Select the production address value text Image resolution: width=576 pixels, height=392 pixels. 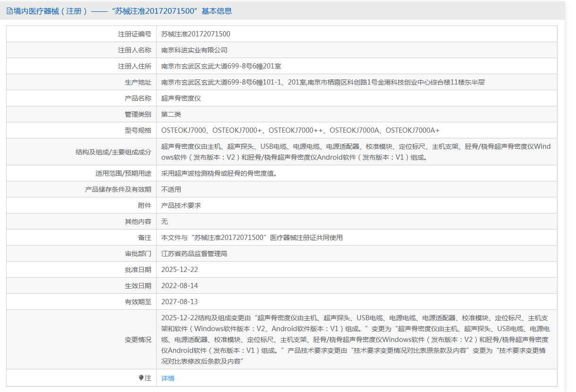pos(323,82)
